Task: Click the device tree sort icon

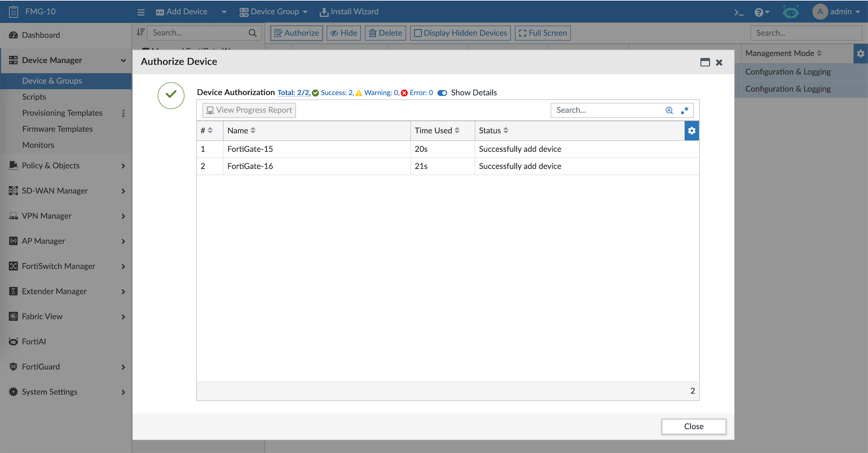Action: click(x=141, y=33)
